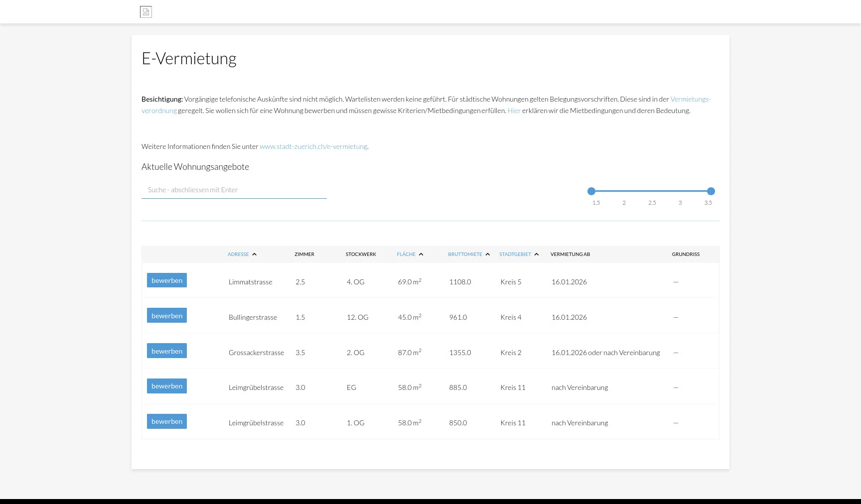Apply for the Limmatstrasse apartment
This screenshot has height=504, width=861.
(167, 280)
